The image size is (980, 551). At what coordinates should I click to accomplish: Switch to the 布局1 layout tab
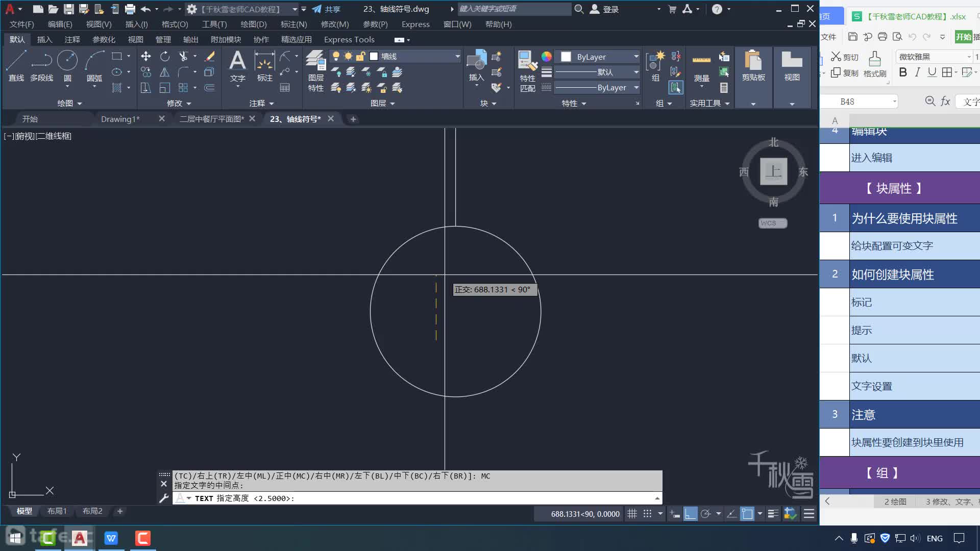[x=57, y=511]
